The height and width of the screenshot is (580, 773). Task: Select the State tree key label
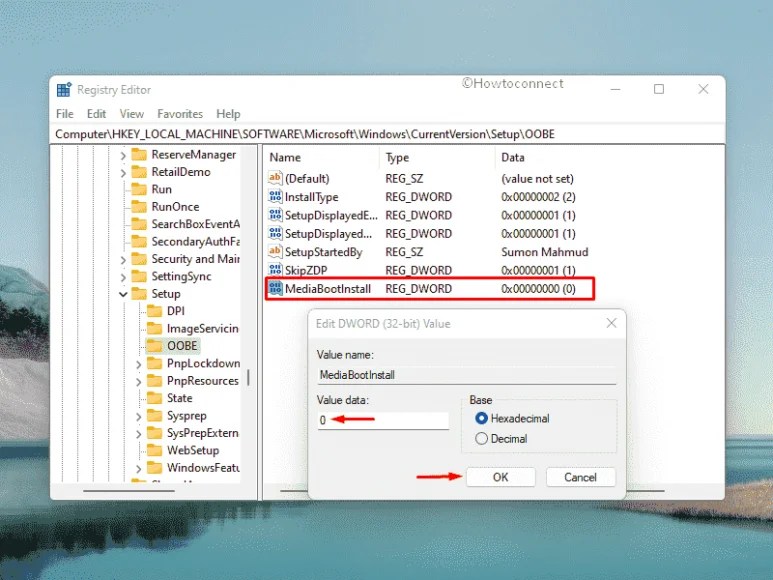pyautogui.click(x=179, y=398)
